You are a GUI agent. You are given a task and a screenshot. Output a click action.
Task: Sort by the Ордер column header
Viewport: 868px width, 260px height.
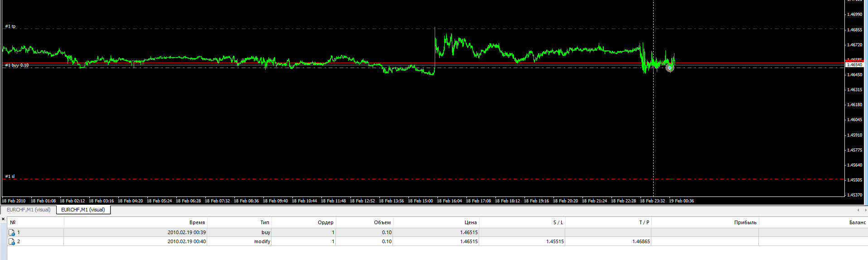[x=304, y=222]
